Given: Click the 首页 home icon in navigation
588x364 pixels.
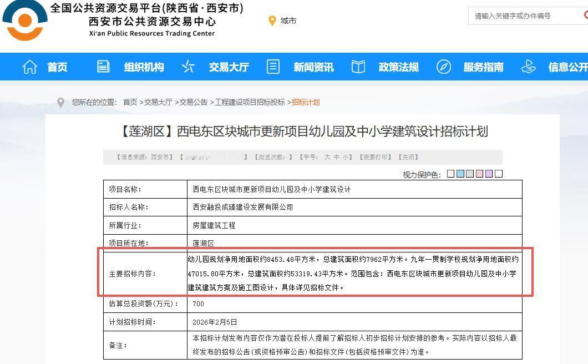Looking at the screenshot, I should 29,67.
